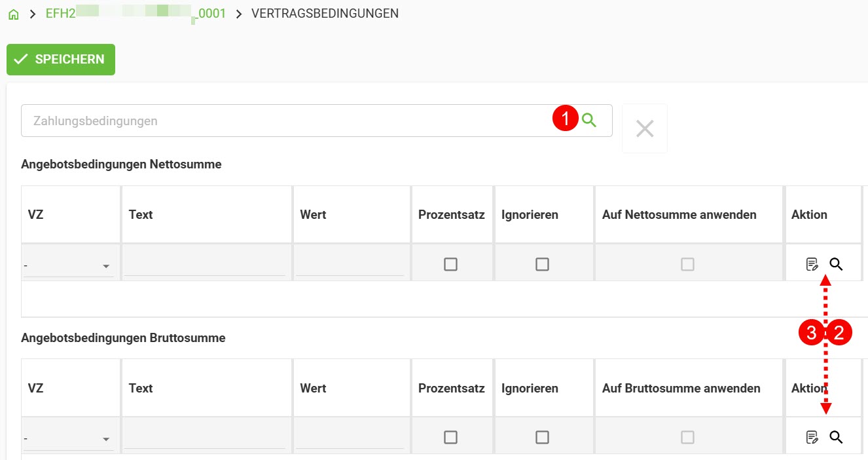This screenshot has height=460, width=868.
Task: Click the home icon in the breadcrumb
Action: click(x=13, y=13)
